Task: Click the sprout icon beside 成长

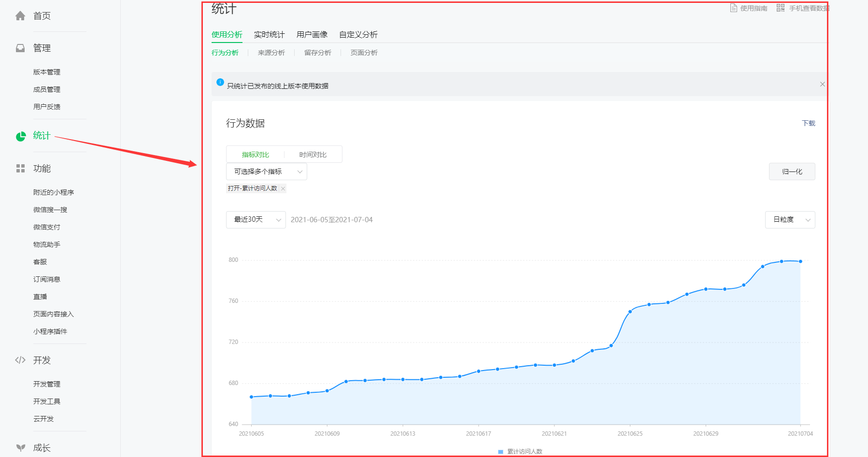Action: (20, 447)
